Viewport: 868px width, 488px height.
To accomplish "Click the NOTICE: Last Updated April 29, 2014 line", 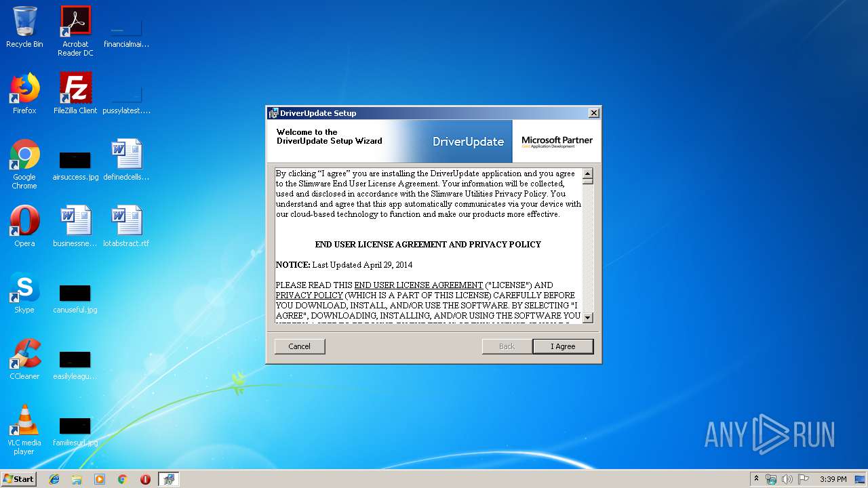I will point(344,265).
